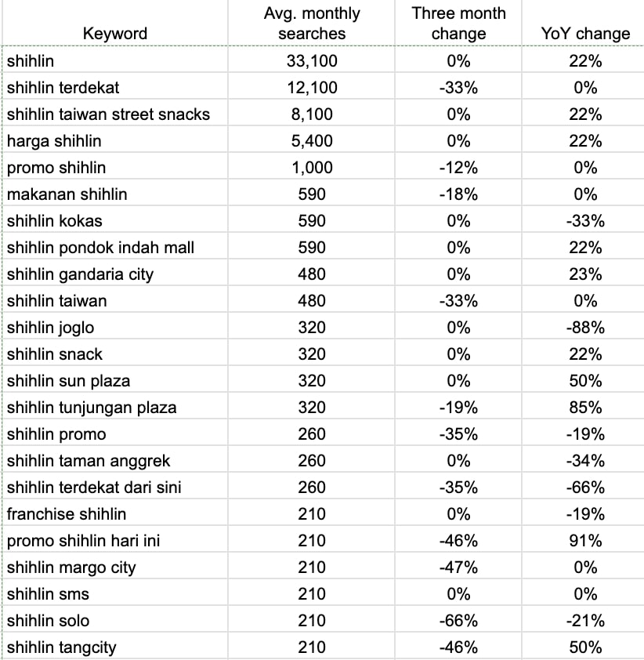Click the 12,100 searches cell
This screenshot has width=644, height=660.
click(312, 88)
